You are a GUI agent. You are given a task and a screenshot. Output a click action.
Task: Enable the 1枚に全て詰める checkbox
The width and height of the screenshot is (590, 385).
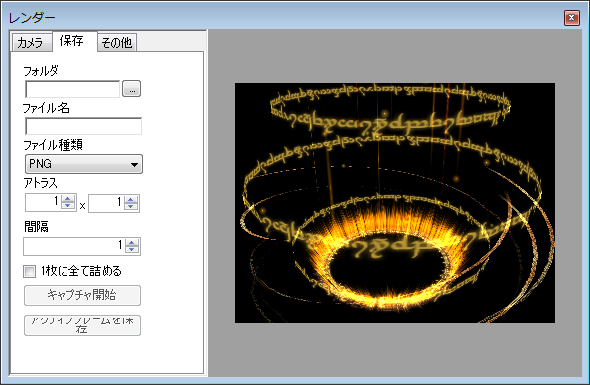point(30,271)
